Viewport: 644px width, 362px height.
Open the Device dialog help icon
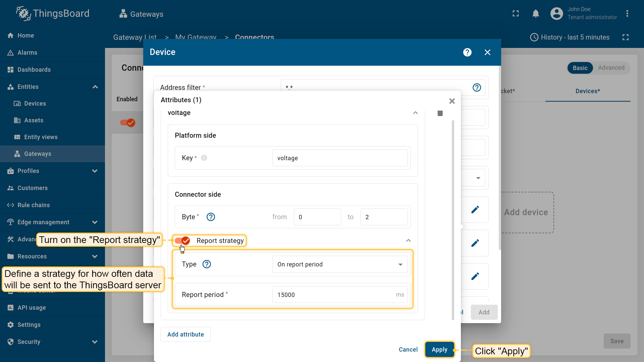467,52
